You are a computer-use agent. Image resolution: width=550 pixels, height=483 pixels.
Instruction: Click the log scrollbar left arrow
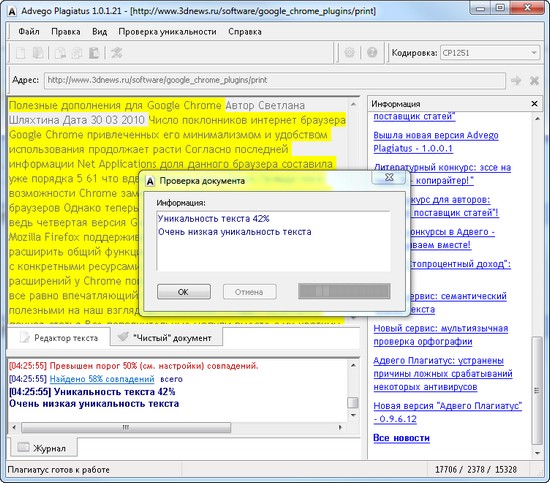[x=14, y=428]
